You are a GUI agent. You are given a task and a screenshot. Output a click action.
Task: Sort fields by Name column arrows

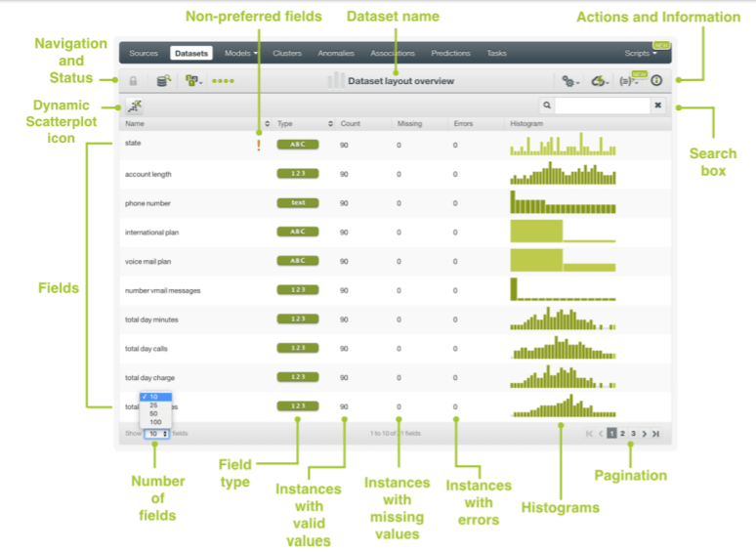point(267,124)
